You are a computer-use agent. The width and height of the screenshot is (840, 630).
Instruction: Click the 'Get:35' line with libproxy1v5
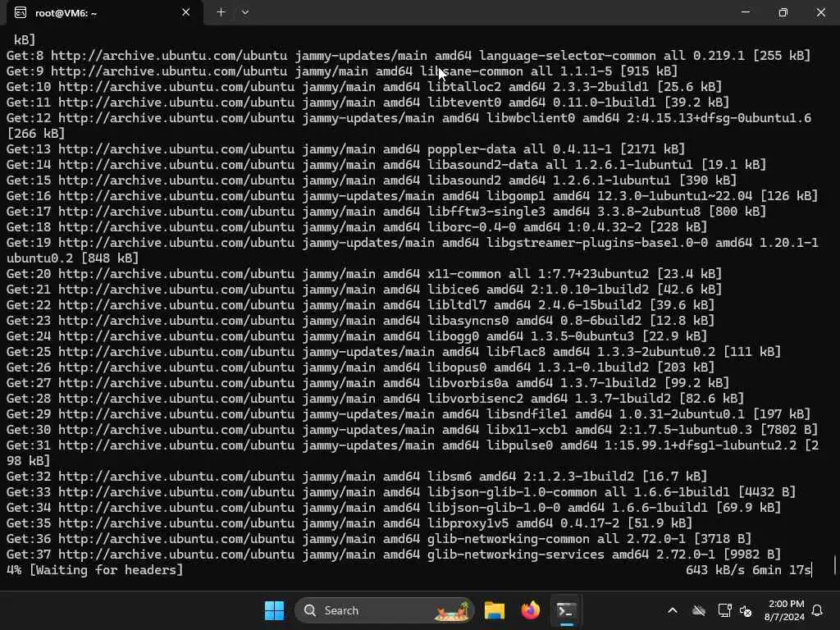point(349,523)
